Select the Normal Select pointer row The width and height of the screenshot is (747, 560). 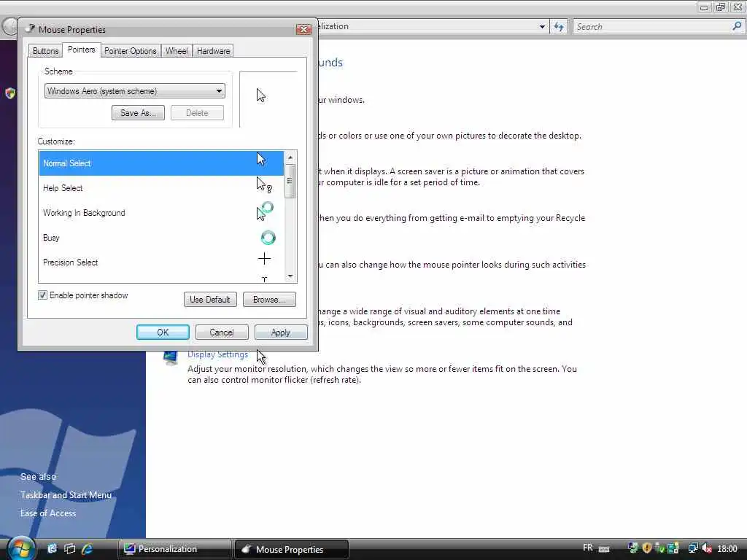(x=161, y=163)
